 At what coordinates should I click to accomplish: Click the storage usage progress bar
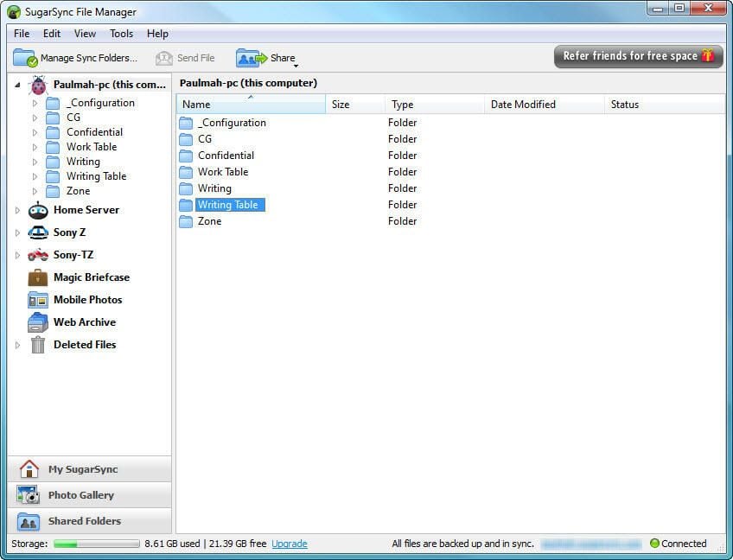coord(97,544)
